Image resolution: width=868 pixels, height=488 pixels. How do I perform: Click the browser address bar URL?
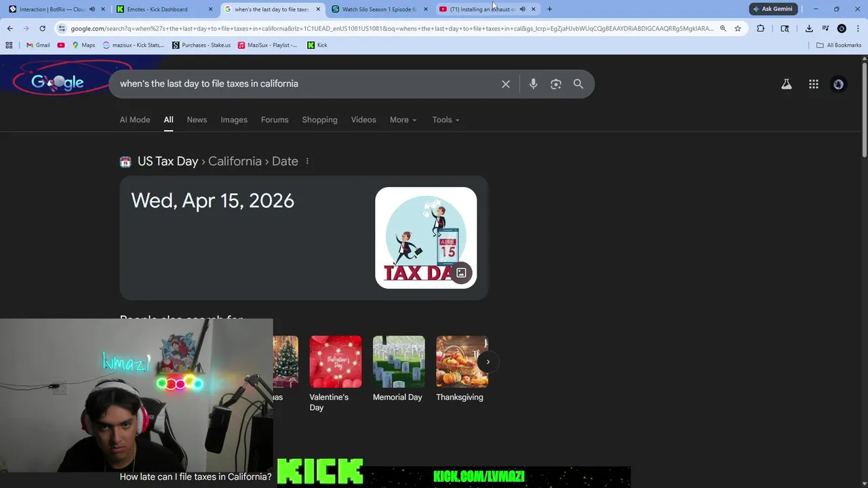tap(392, 28)
